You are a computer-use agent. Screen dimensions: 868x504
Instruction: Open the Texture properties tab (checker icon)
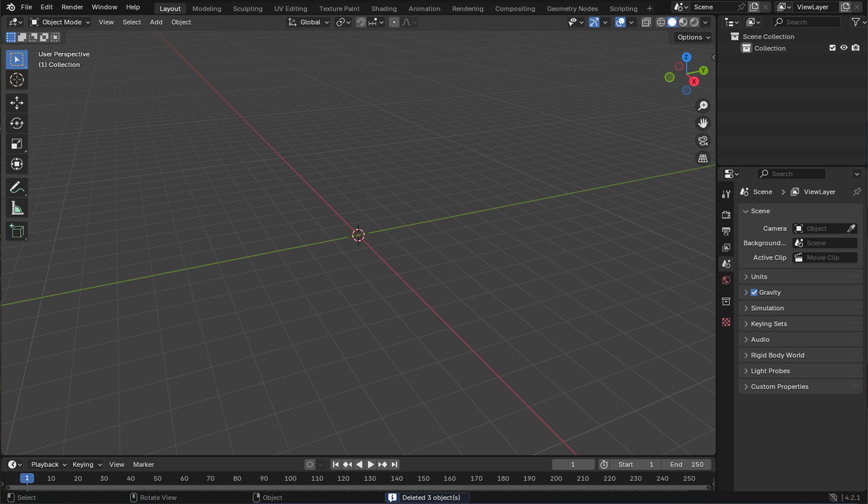coord(726,322)
